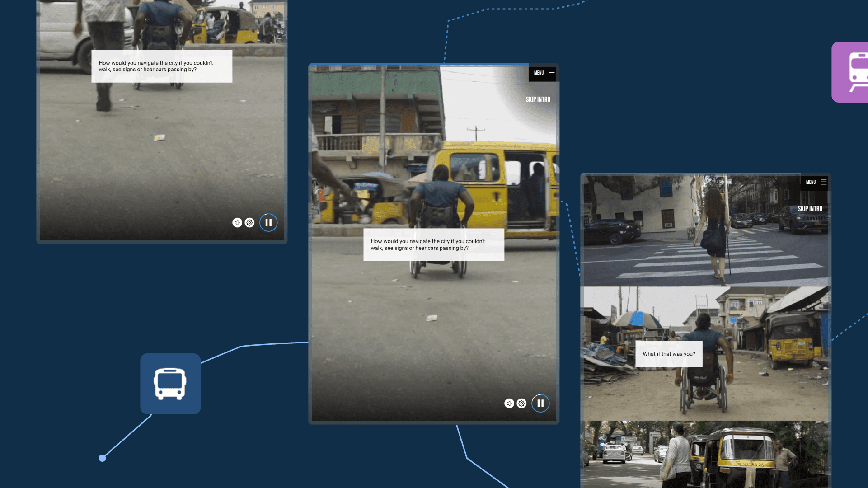The height and width of the screenshot is (488, 868).
Task: Click the navigate-the-city caption in center panel
Action: coord(433,244)
